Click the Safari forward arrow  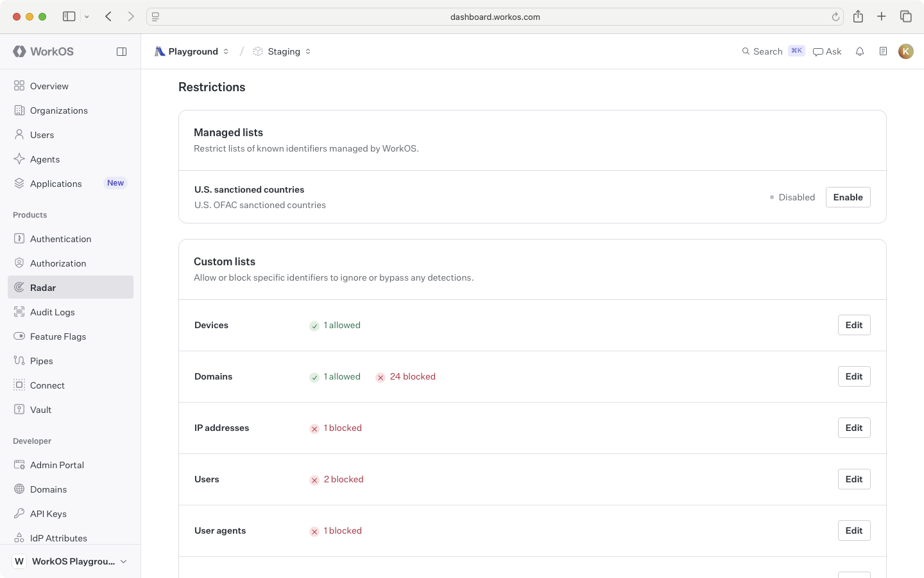[x=131, y=17]
